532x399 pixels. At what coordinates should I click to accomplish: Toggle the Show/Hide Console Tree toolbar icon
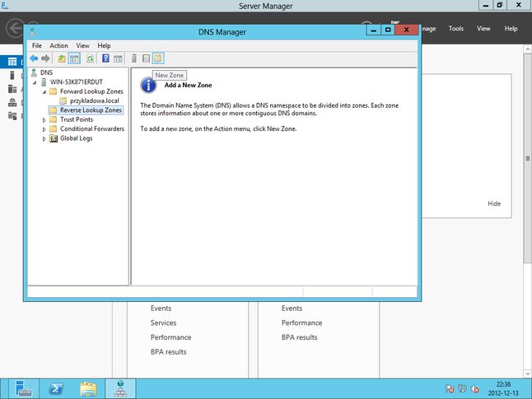coord(74,58)
